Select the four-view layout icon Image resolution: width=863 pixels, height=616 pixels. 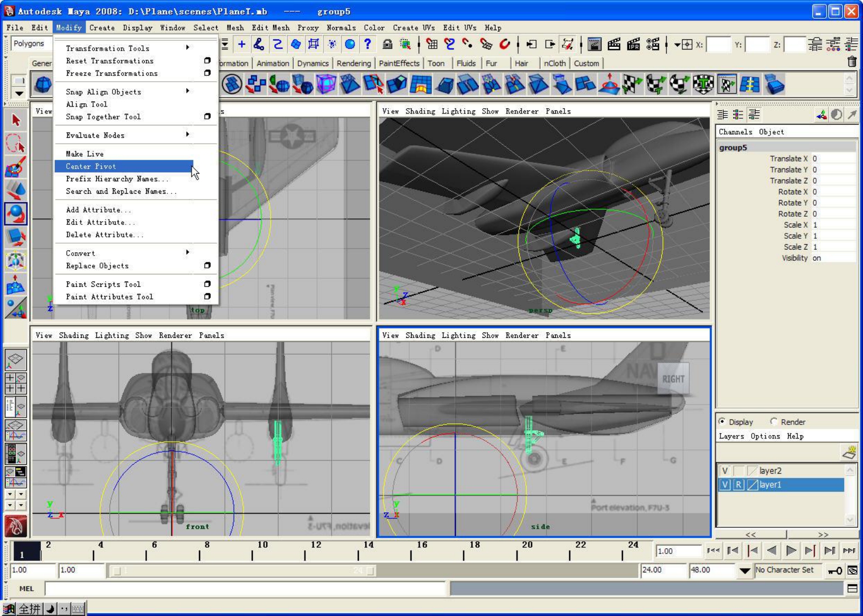click(x=15, y=383)
